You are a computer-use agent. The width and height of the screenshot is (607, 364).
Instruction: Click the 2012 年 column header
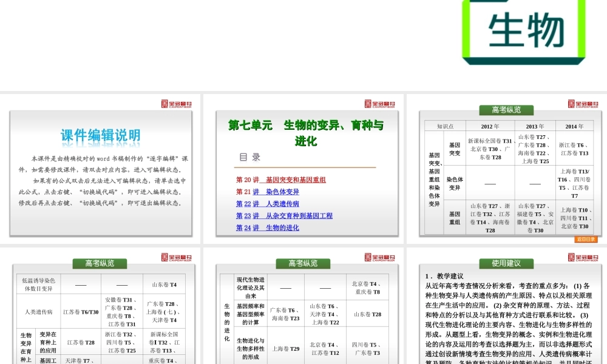(x=490, y=126)
